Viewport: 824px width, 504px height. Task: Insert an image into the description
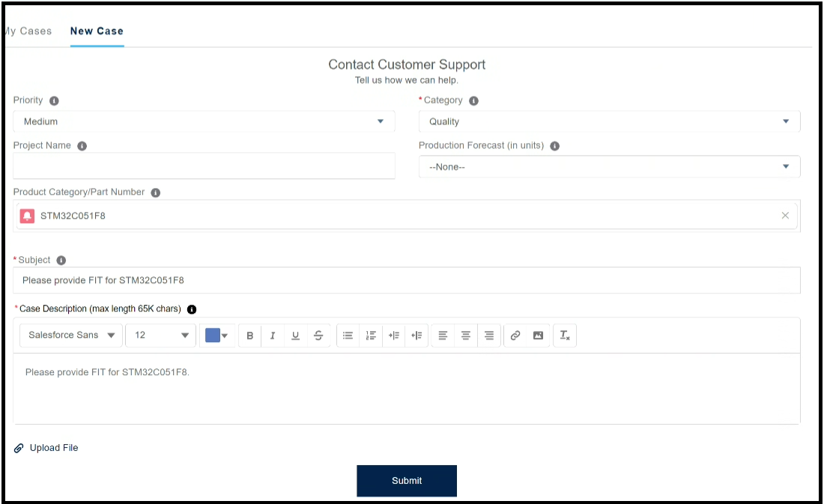[538, 336]
